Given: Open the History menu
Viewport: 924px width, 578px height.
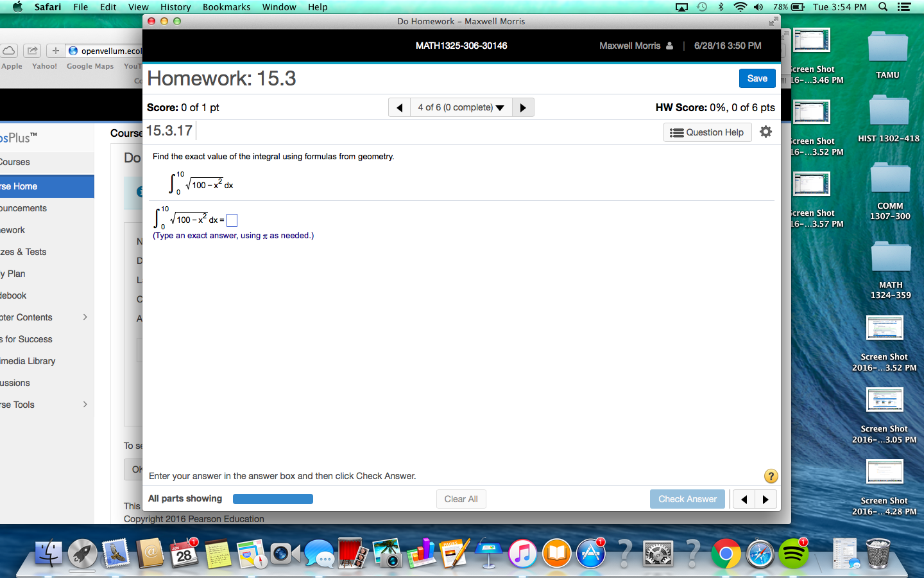Looking at the screenshot, I should [x=175, y=7].
